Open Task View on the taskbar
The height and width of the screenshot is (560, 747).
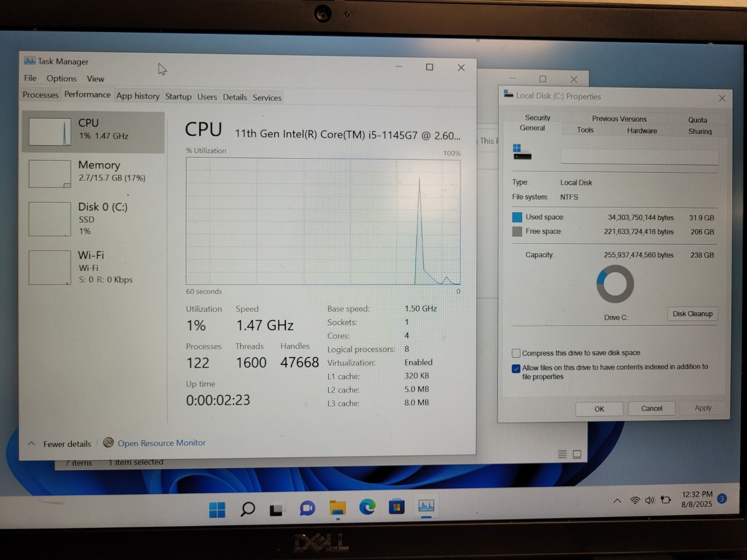coord(276,509)
